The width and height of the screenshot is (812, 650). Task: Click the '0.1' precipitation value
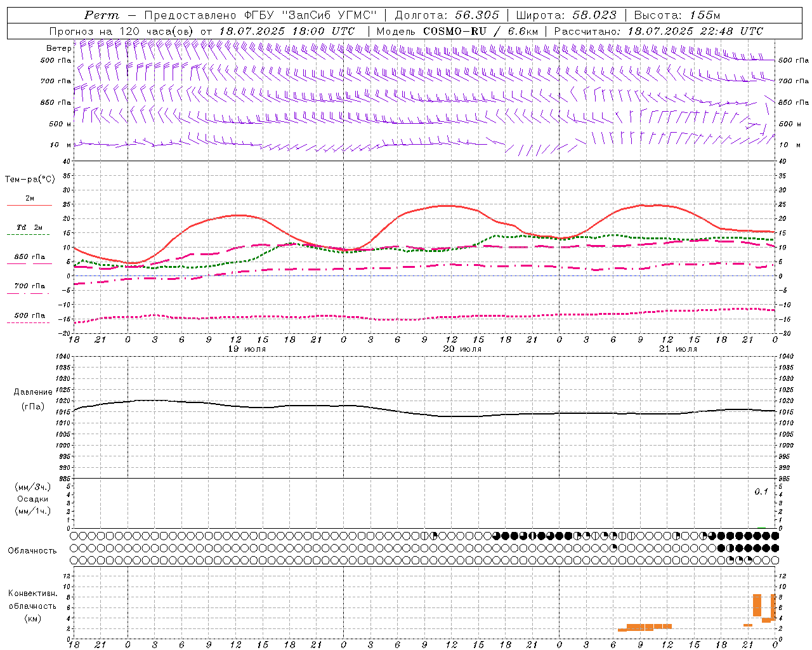pyautogui.click(x=761, y=491)
